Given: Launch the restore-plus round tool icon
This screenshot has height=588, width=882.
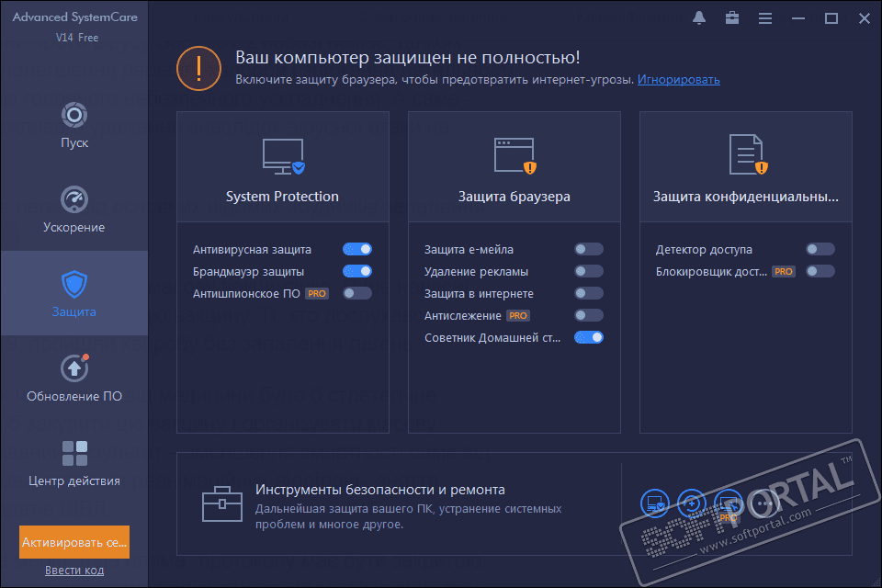Looking at the screenshot, I should (x=691, y=503).
